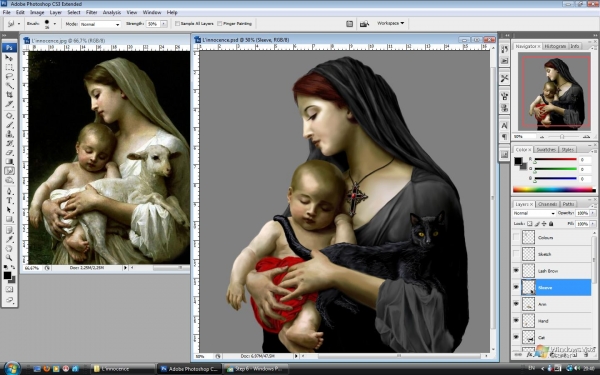Hide the Arm layer
The image size is (600, 375).
(x=516, y=304)
